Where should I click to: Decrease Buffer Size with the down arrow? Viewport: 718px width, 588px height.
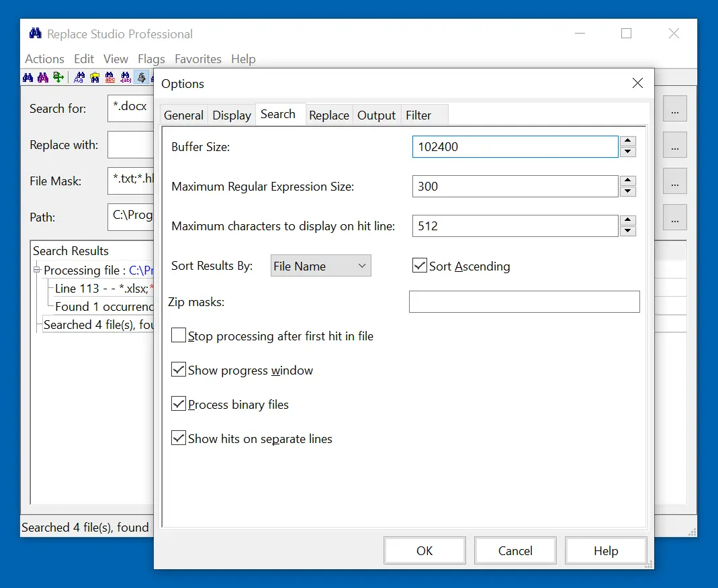tap(628, 152)
